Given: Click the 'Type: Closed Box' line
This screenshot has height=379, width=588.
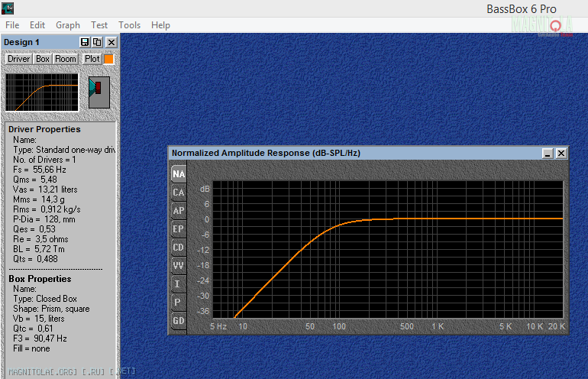Looking at the screenshot, I should click(45, 299).
